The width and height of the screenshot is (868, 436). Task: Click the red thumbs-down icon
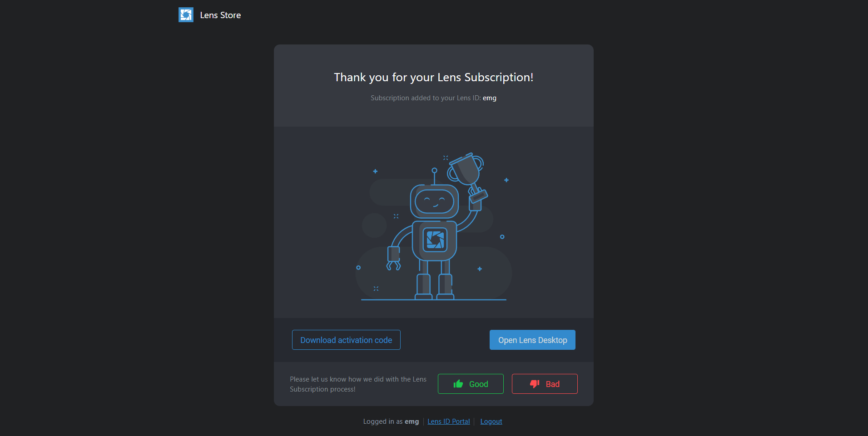535,384
